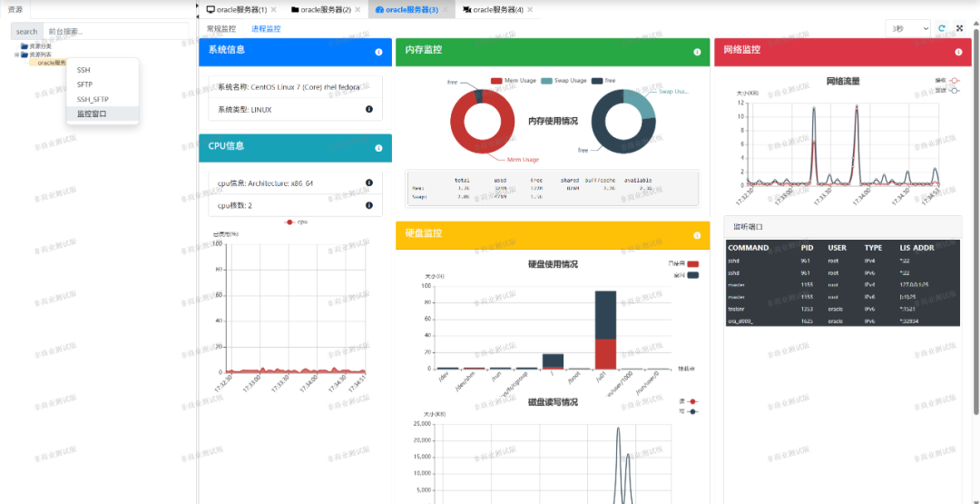Click the *:32934 address cell
980x504 pixels.
(x=909, y=321)
